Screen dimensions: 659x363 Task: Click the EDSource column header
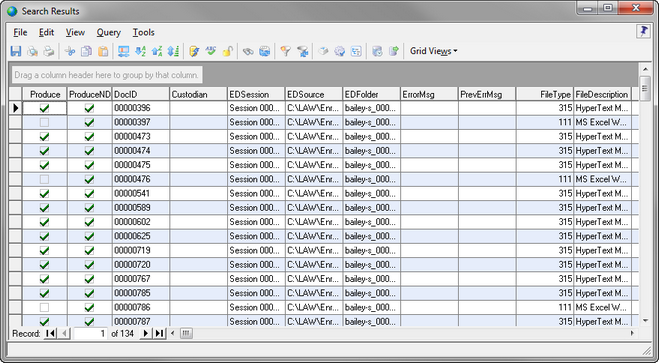click(314, 95)
